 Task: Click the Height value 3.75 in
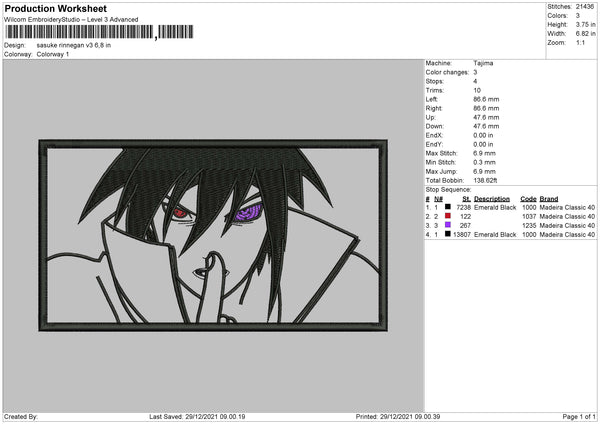(585, 24)
